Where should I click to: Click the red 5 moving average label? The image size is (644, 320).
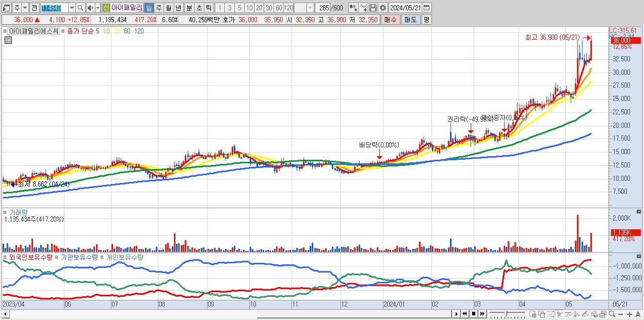click(98, 31)
